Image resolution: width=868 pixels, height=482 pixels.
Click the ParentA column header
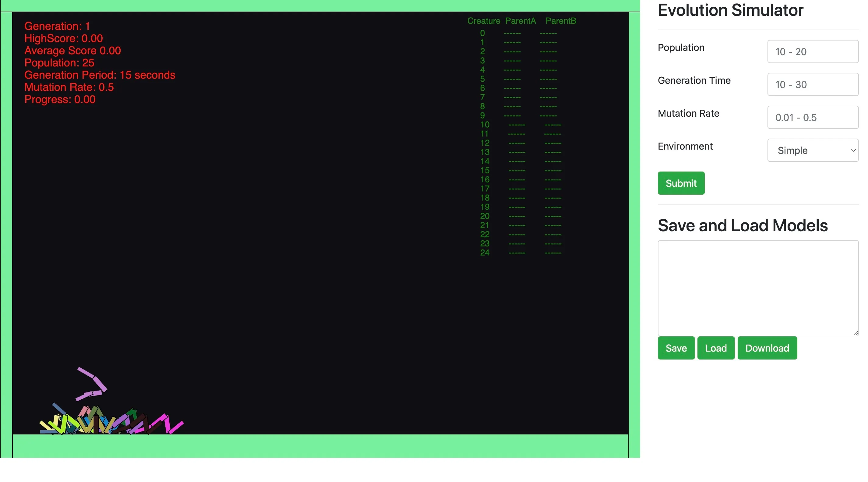pyautogui.click(x=520, y=21)
